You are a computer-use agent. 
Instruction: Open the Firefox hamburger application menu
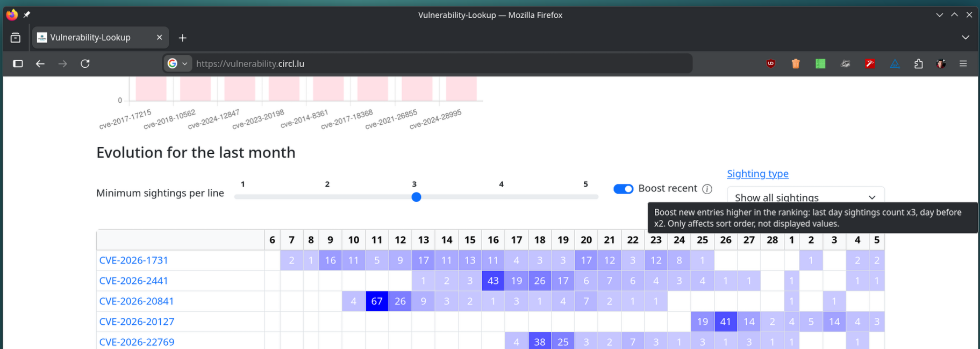963,63
